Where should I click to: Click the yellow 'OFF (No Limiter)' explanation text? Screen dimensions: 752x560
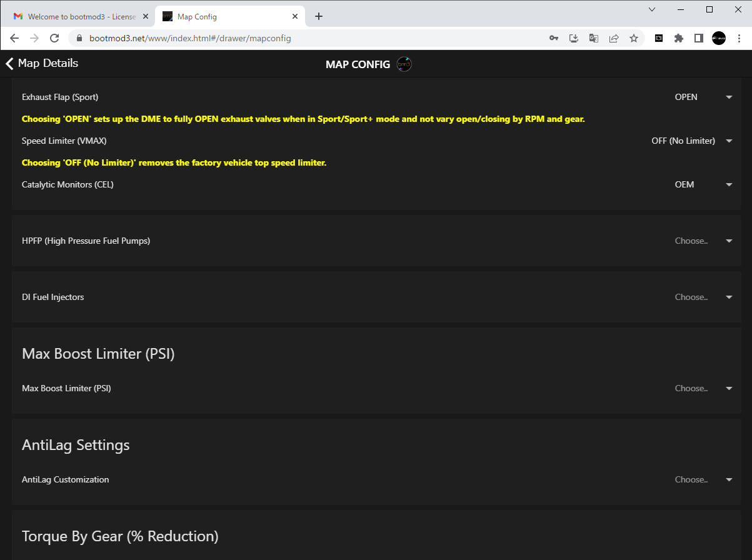coord(174,162)
